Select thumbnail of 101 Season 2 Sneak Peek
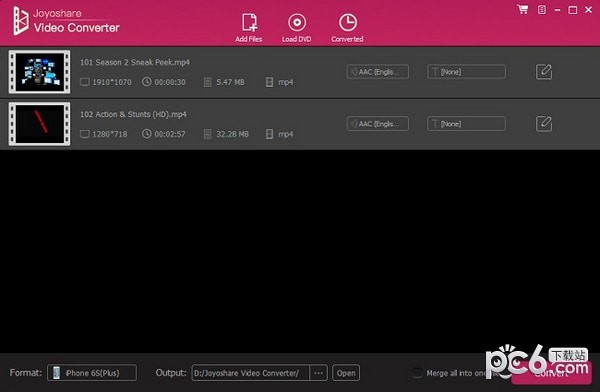The height and width of the screenshot is (392, 600). [x=39, y=72]
